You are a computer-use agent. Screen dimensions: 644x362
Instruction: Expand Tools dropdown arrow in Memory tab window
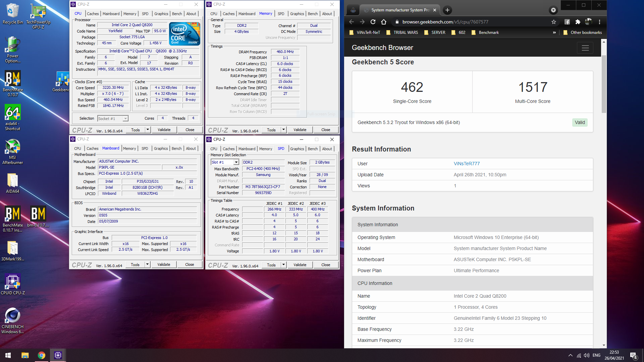283,130
